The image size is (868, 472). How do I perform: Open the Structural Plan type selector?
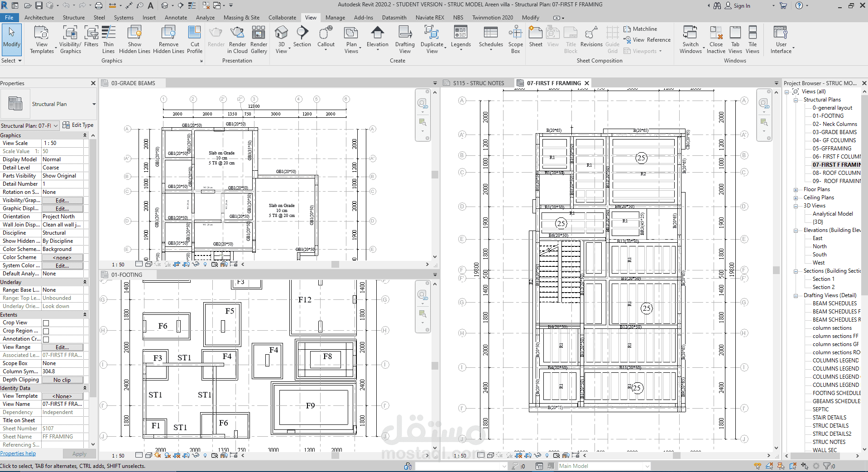pos(49,104)
